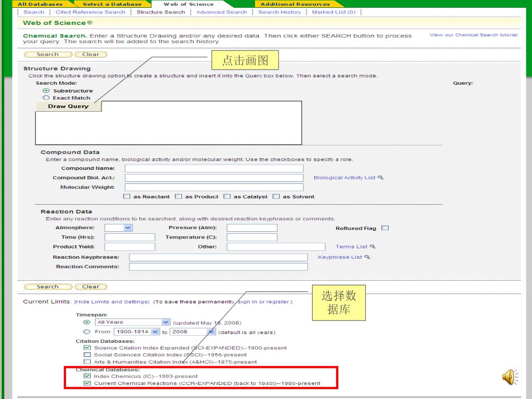Open the 'to' year 2008 dropdown
Viewport: 532px width, 399px height.
(192, 332)
